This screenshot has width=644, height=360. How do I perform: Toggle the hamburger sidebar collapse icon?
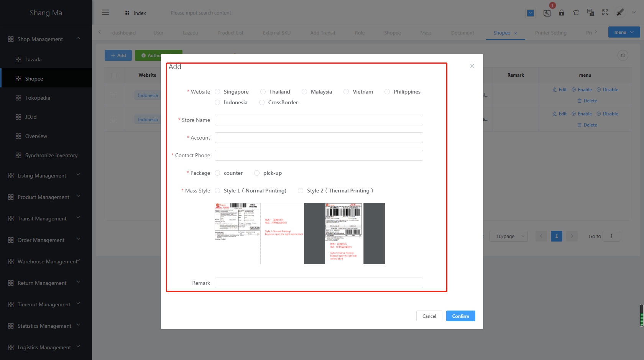click(x=105, y=12)
